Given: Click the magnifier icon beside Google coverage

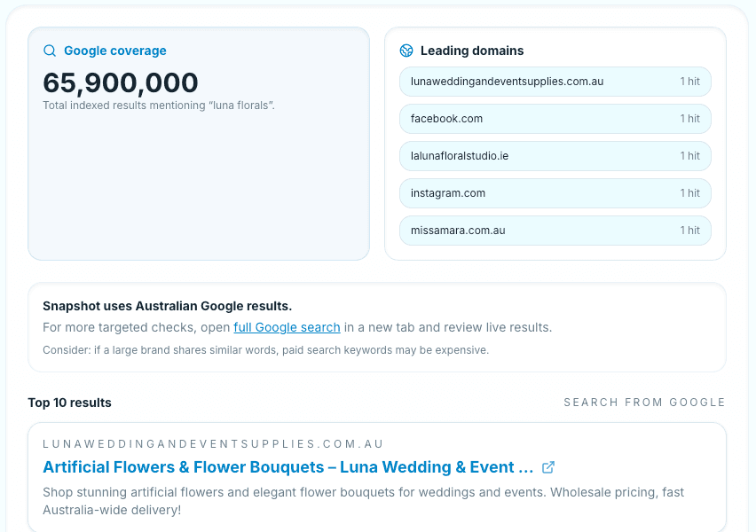Looking at the screenshot, I should 50,51.
